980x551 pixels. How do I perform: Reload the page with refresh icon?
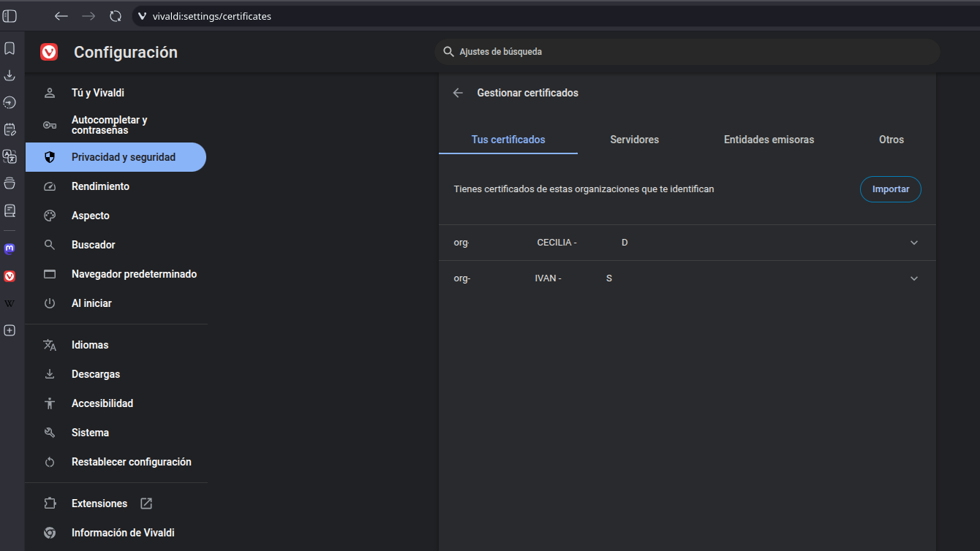pos(116,16)
